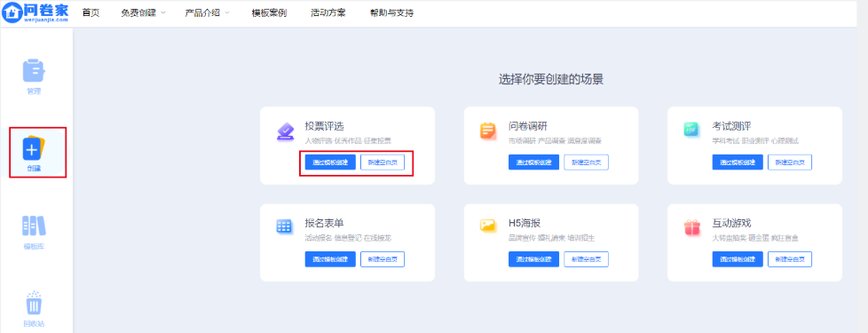
Task: Click the 互动游戏 gift box icon
Action: (692, 226)
